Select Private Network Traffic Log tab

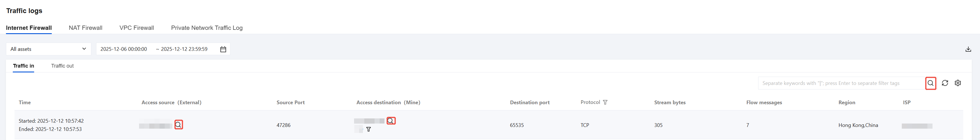pyautogui.click(x=206, y=28)
